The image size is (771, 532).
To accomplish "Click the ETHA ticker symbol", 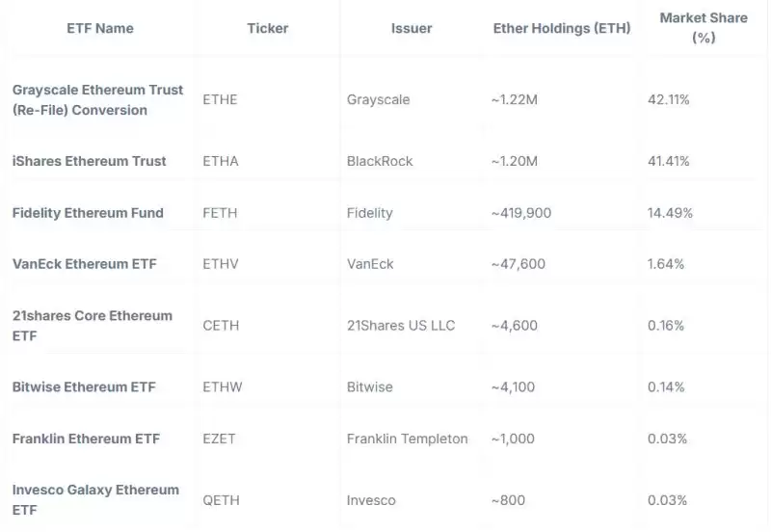I will tap(221, 161).
